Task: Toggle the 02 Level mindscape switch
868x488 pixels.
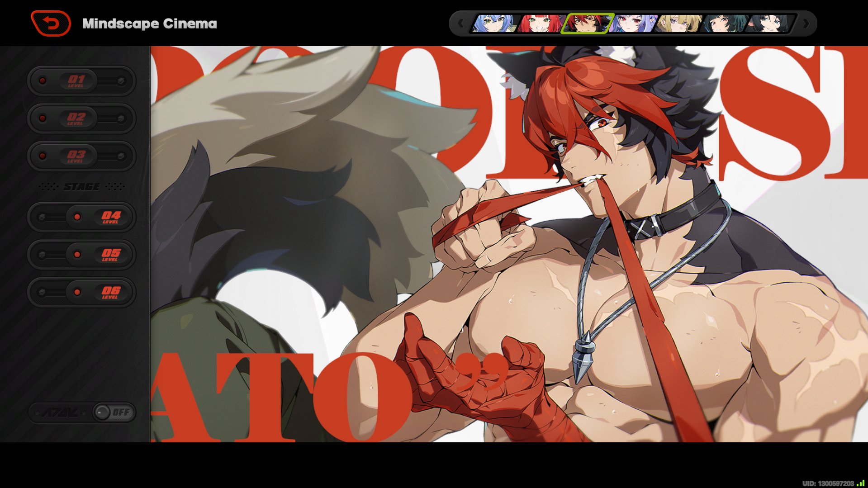Action: point(82,118)
